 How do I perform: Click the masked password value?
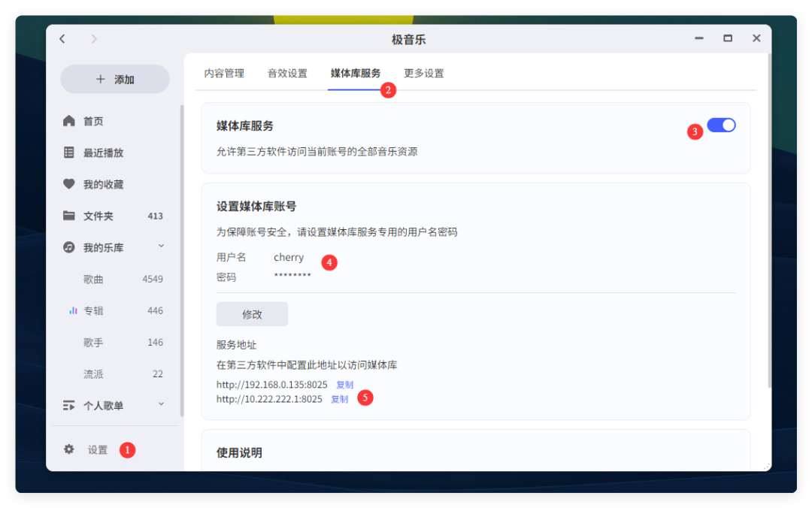(x=292, y=276)
